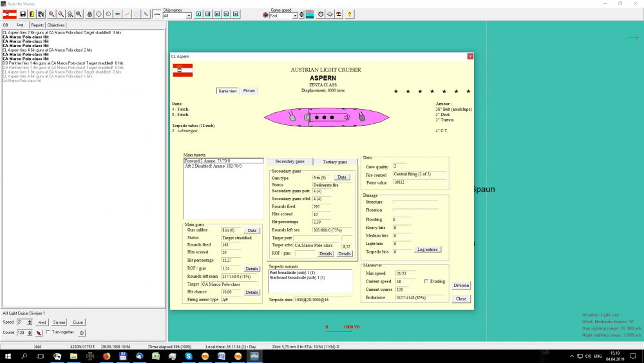Click the red record game speed button

(265, 15)
